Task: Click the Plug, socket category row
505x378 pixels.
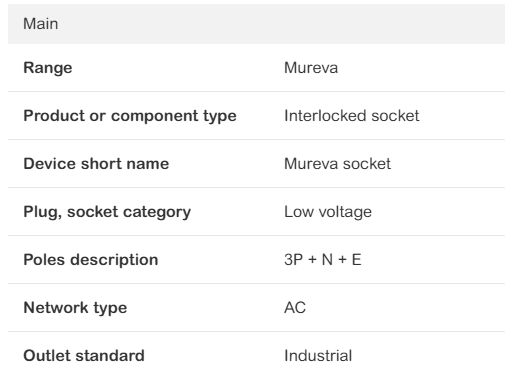Action: (256, 212)
